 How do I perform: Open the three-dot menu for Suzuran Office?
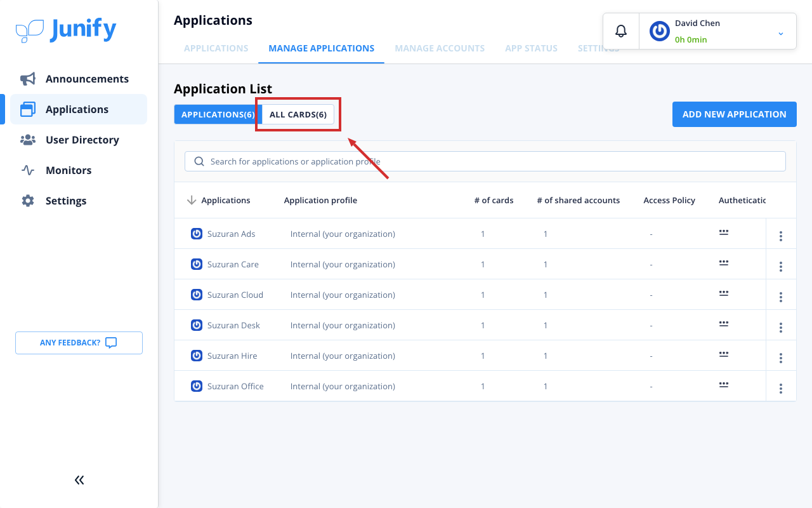(781, 389)
